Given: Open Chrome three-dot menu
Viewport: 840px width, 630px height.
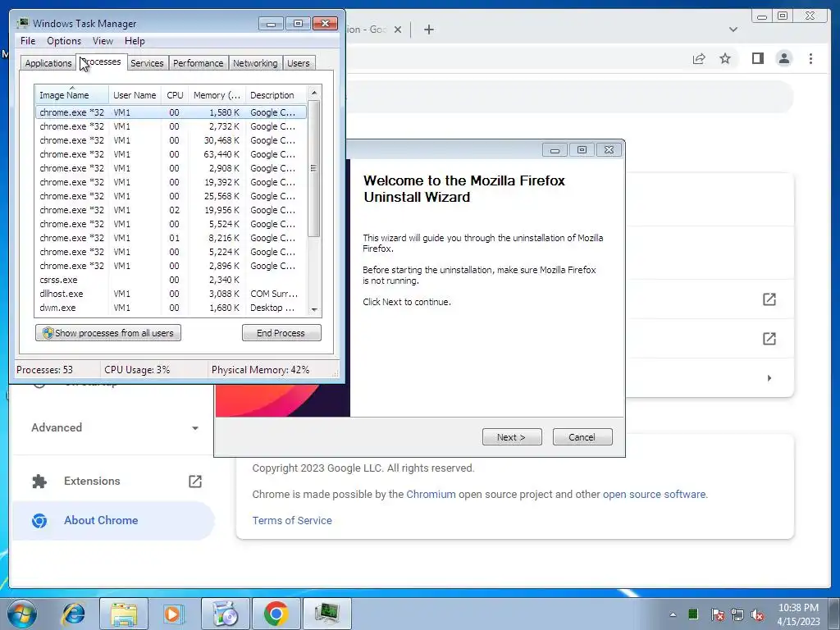Looking at the screenshot, I should [810, 58].
